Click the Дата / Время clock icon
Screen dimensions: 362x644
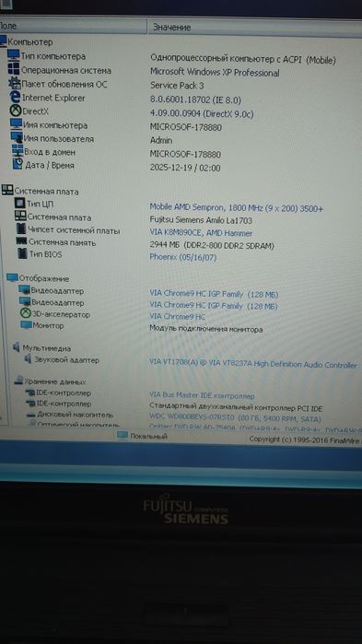click(x=18, y=164)
